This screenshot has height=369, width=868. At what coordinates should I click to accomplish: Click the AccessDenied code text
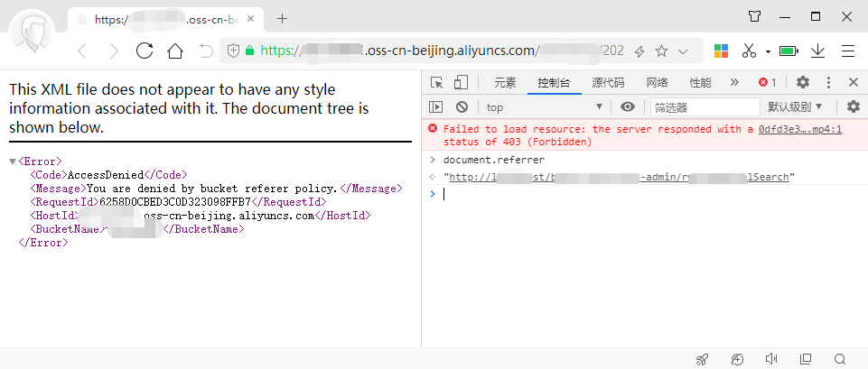(x=105, y=175)
